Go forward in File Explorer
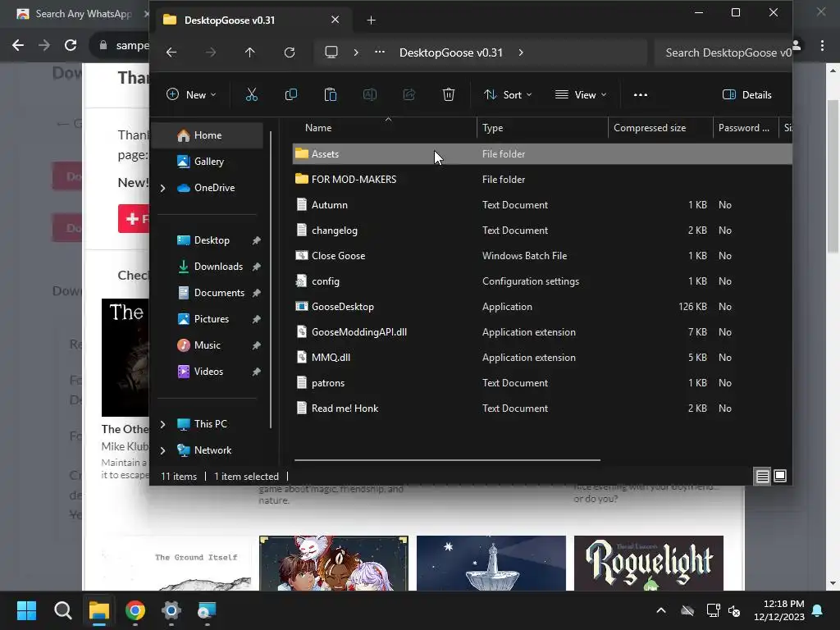Image resolution: width=840 pixels, height=630 pixels. 211,52
